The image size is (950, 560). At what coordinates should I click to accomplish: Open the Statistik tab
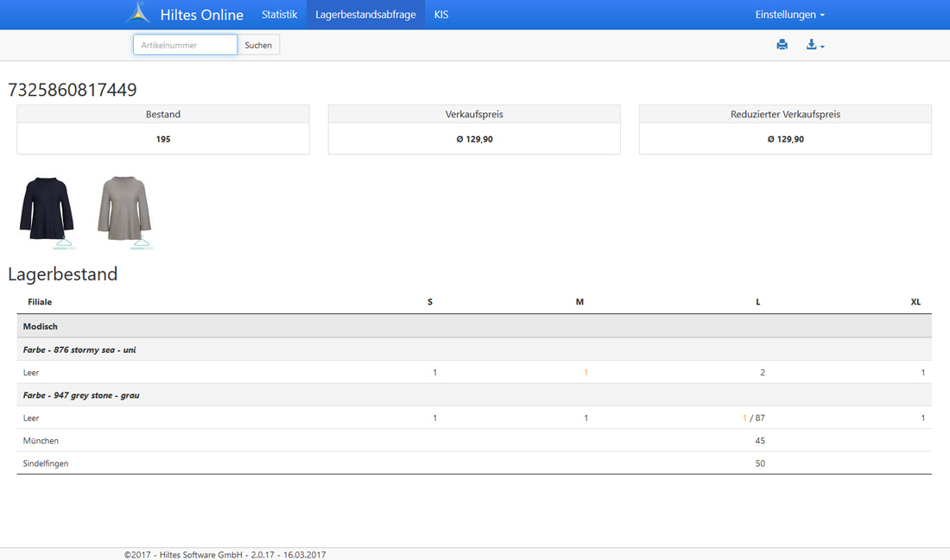click(x=279, y=15)
